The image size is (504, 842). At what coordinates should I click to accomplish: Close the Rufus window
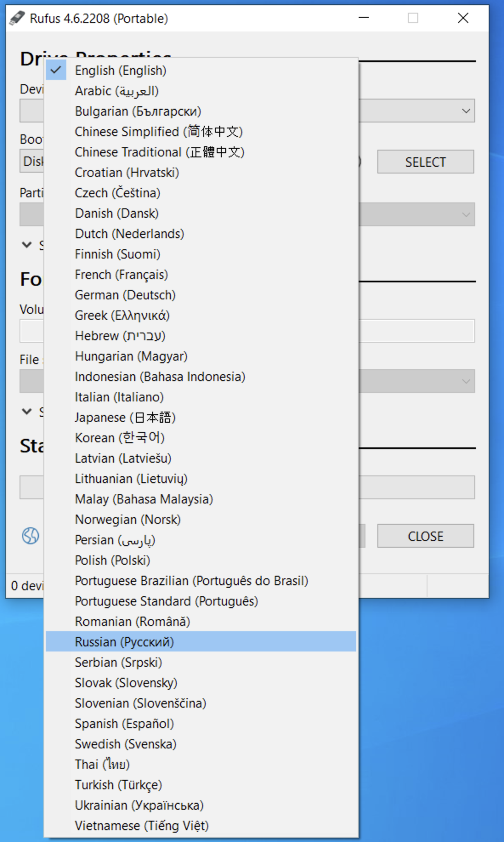coord(463,18)
